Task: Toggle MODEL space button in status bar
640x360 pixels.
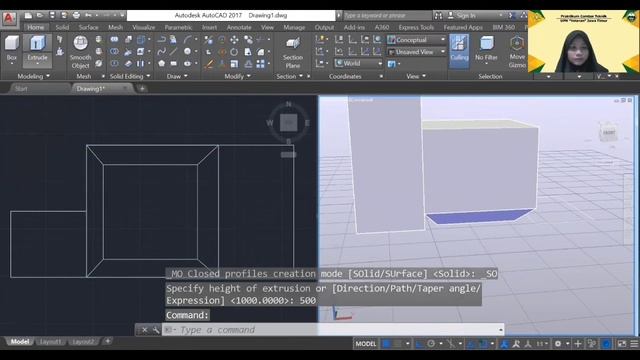Action: coord(366,344)
